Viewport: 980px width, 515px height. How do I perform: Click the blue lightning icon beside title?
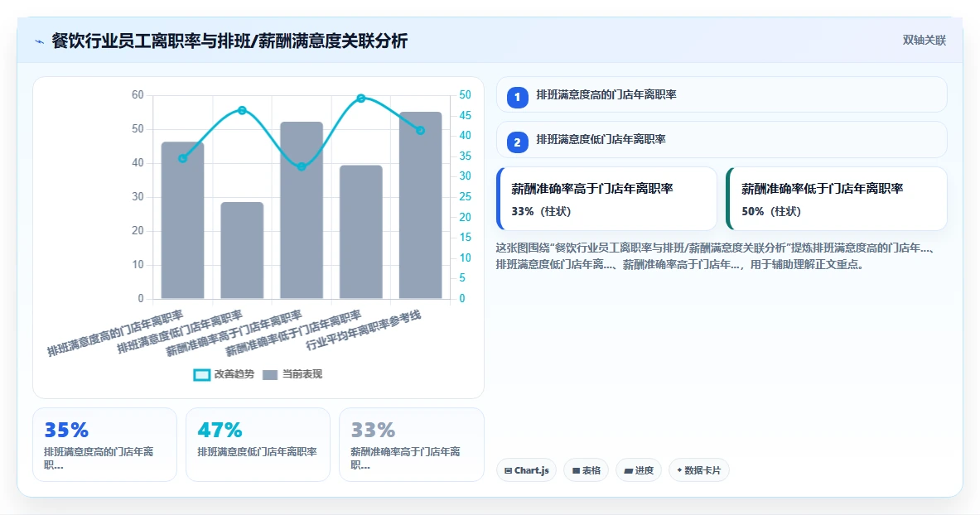40,42
